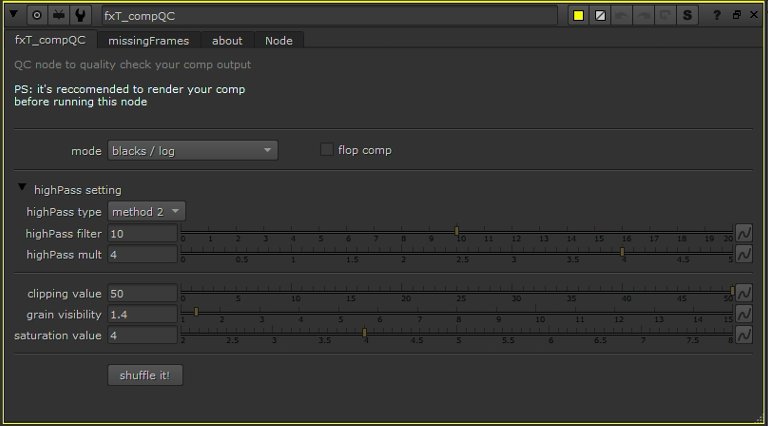Collapse the highPass setting group
Screen dimensions: 768x426
coord(23,188)
